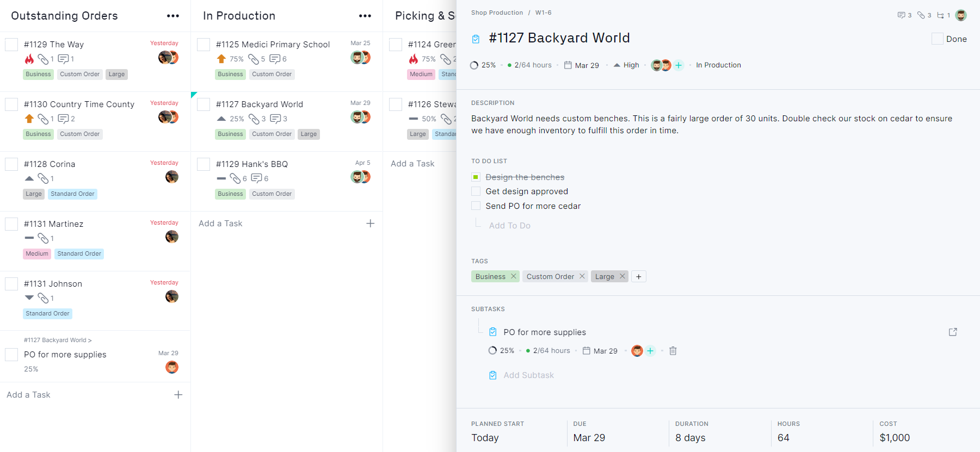Image resolution: width=980 pixels, height=452 pixels.
Task: Change High priority dropdown
Action: point(626,65)
